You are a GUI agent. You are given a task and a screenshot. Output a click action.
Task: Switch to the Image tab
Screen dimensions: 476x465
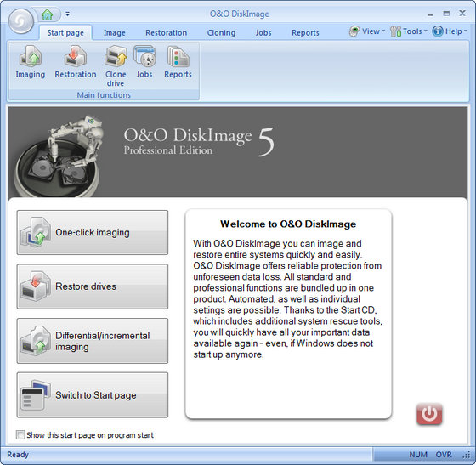[115, 33]
